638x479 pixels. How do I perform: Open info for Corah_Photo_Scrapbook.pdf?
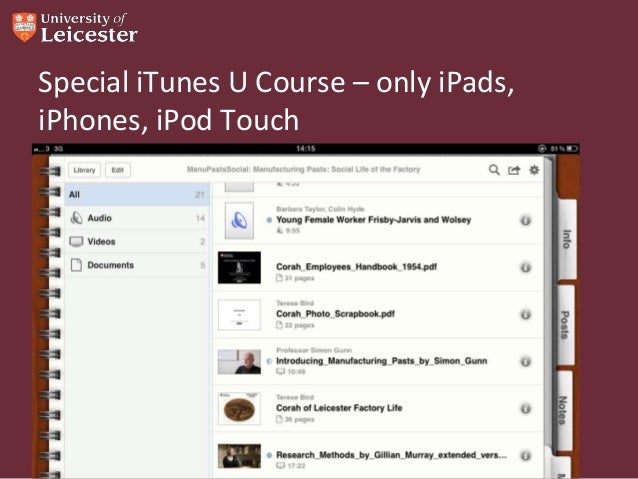[x=525, y=315]
